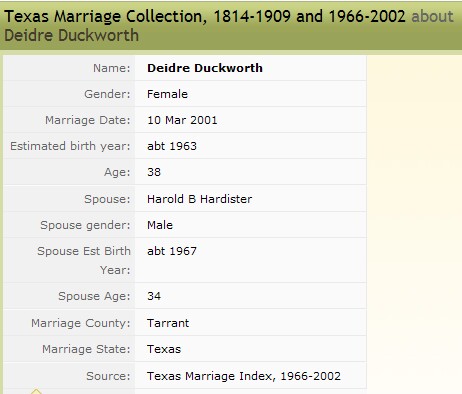Click the estimated birth year abt 1963

coord(172,146)
